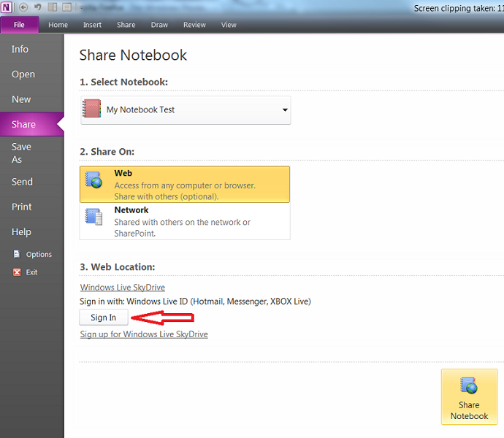Select Print in the backstage sidebar
504x438 pixels.
coord(32,207)
